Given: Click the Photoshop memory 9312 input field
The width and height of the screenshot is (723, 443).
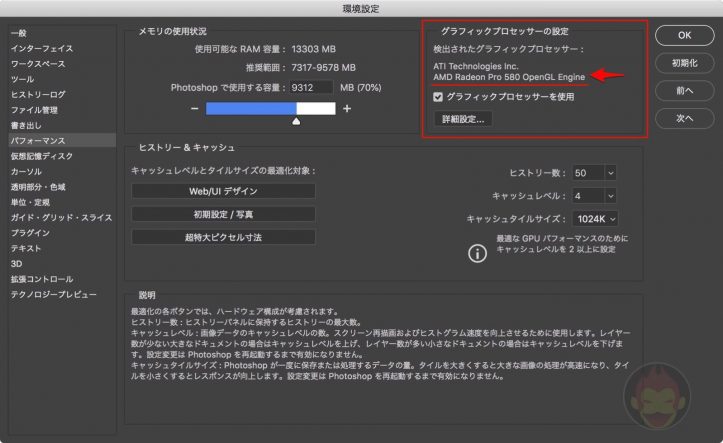Looking at the screenshot, I should coord(311,88).
